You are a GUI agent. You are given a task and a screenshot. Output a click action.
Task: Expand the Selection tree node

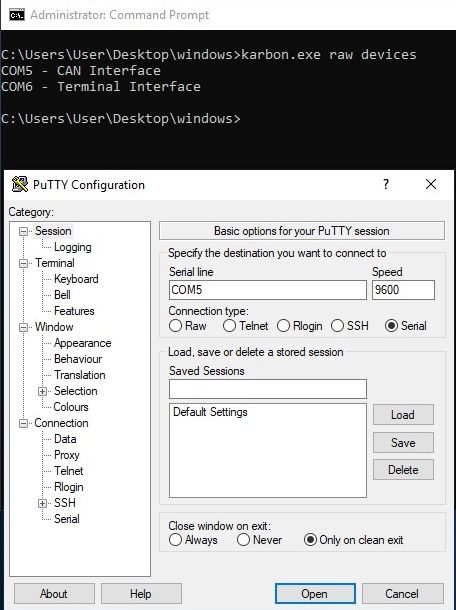click(42, 391)
